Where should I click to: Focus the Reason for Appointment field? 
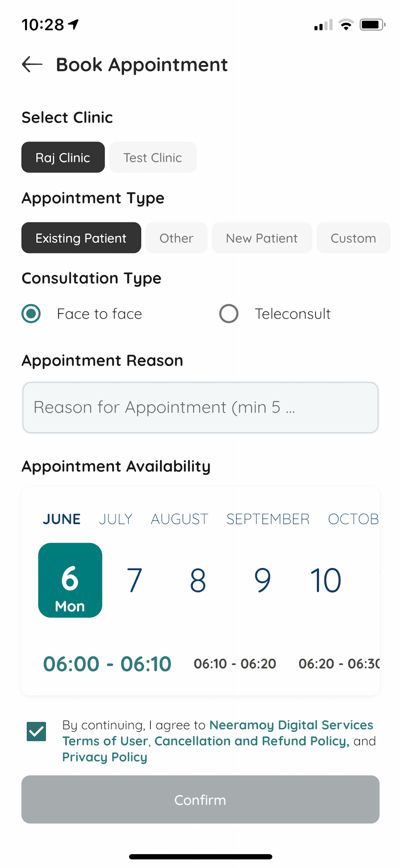pyautogui.click(x=200, y=408)
